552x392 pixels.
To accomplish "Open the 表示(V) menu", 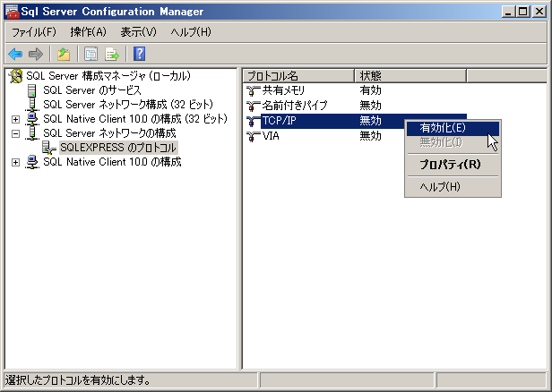I will pyautogui.click(x=138, y=32).
